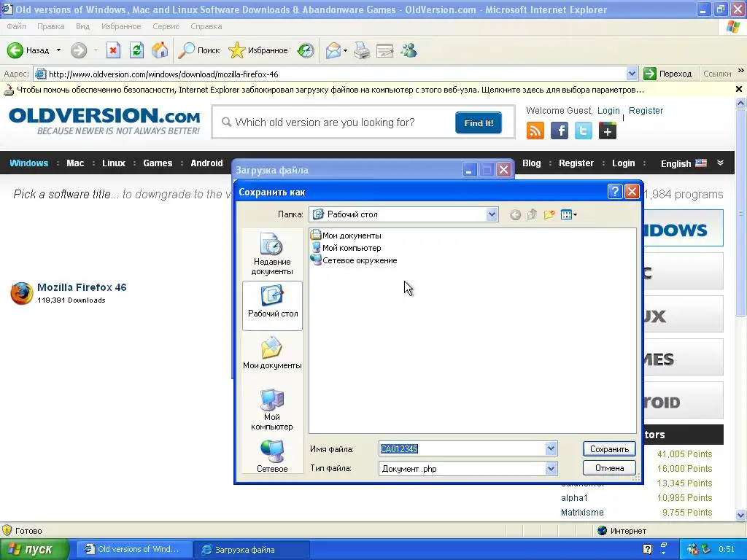This screenshot has width=747, height=560.
Task: Expand the Папка folder dropdown
Action: [x=492, y=214]
